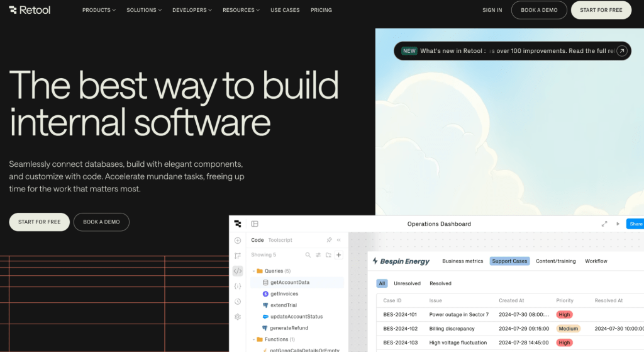Image resolution: width=644 pixels, height=352 pixels.
Task: Click the Operations Dashboard title
Action: (439, 224)
